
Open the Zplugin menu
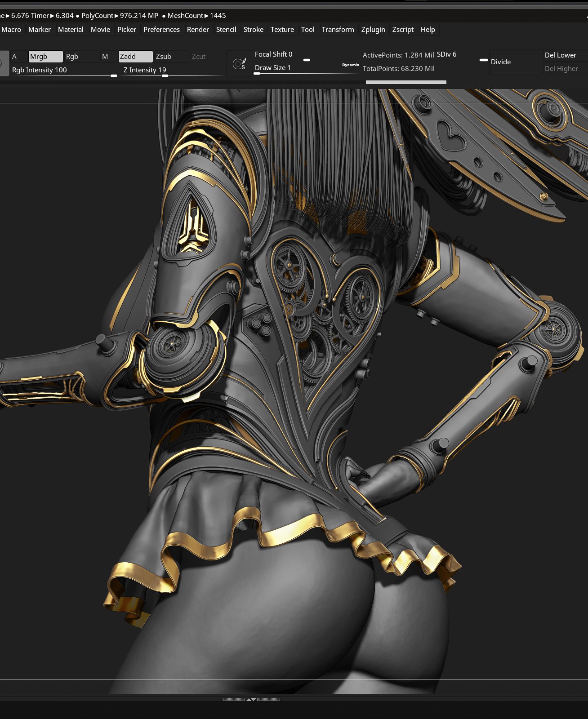coord(373,30)
